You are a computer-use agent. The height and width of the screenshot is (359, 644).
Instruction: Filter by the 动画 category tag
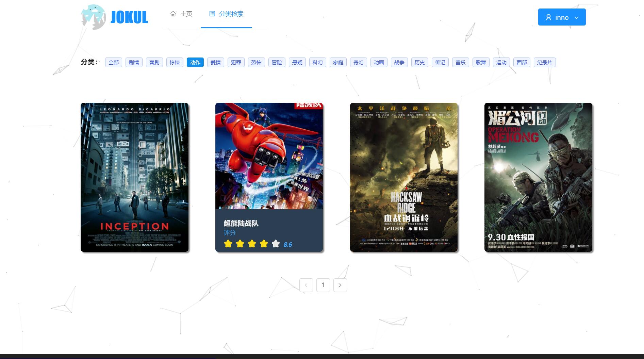pyautogui.click(x=379, y=62)
